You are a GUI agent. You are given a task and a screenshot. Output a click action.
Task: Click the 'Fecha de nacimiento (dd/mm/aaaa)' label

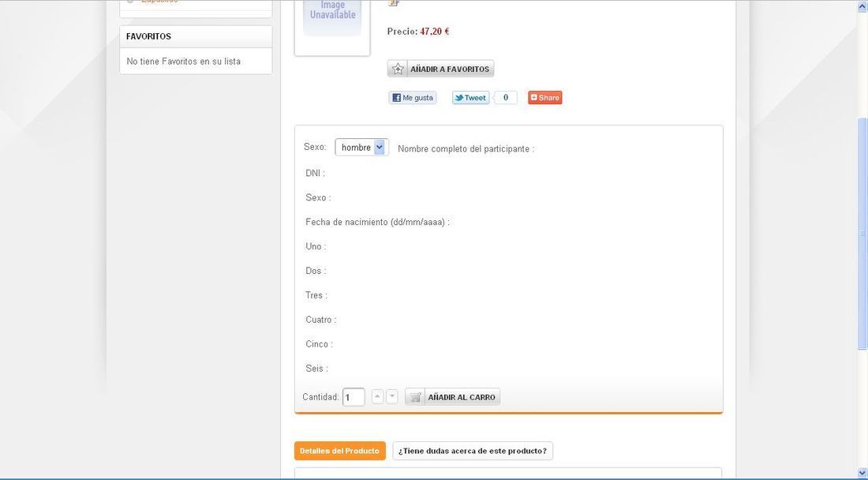click(x=377, y=222)
